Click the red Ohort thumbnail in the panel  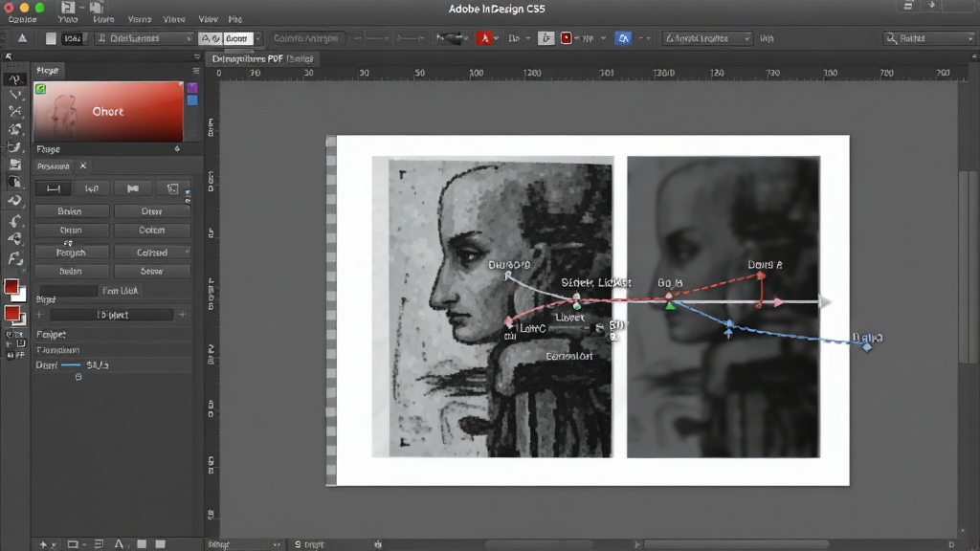[x=108, y=111]
